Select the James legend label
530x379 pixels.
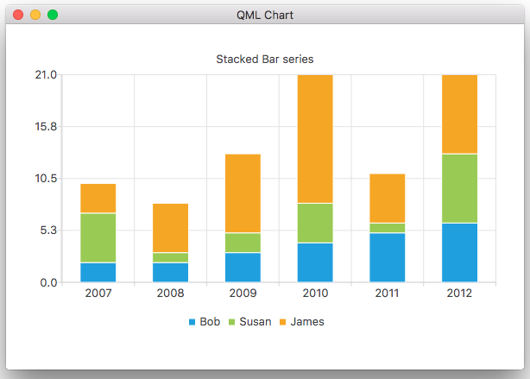pyautogui.click(x=307, y=322)
